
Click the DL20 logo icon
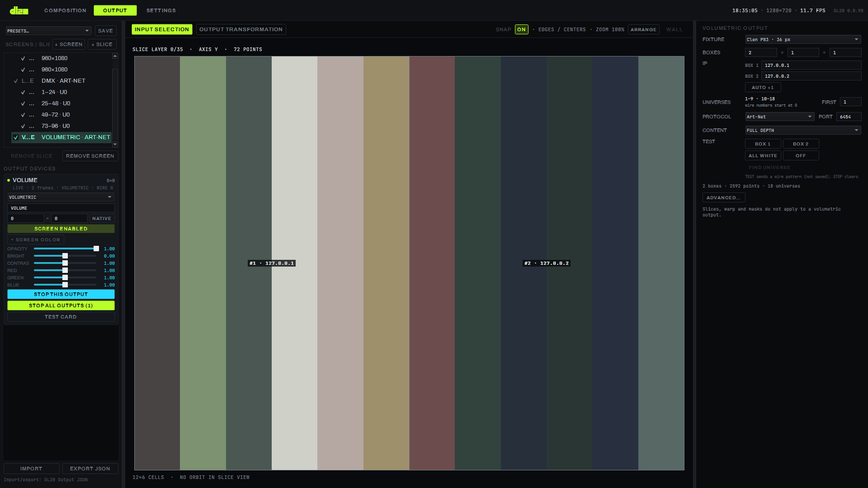[x=19, y=10]
